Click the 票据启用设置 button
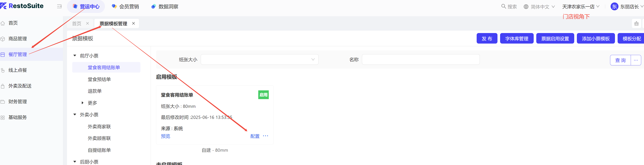The width and height of the screenshot is (644, 165). tap(555, 38)
